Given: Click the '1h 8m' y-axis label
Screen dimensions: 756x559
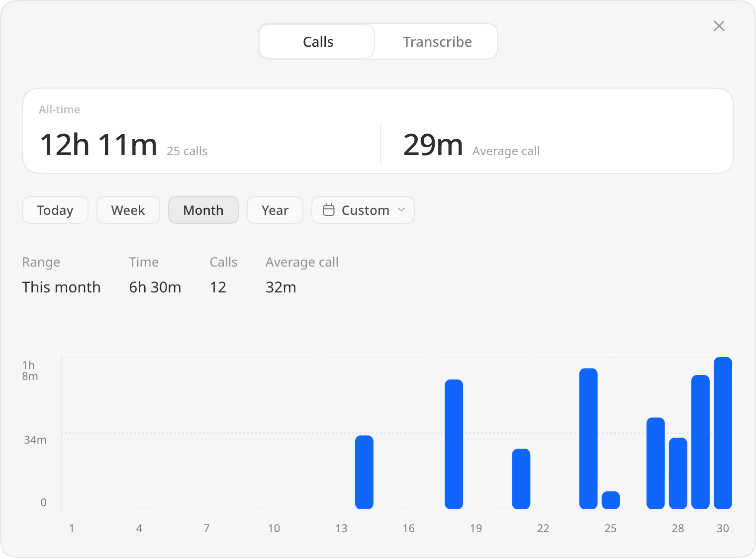Looking at the screenshot, I should click(30, 371).
